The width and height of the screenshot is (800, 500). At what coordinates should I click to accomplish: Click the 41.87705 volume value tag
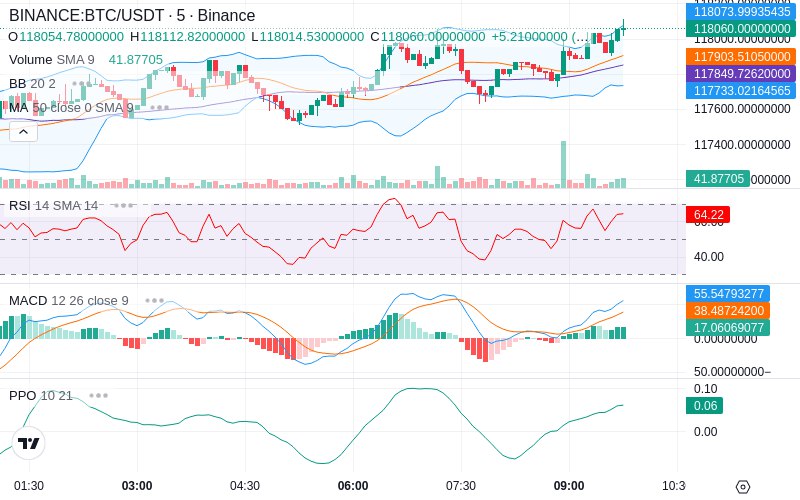[718, 179]
